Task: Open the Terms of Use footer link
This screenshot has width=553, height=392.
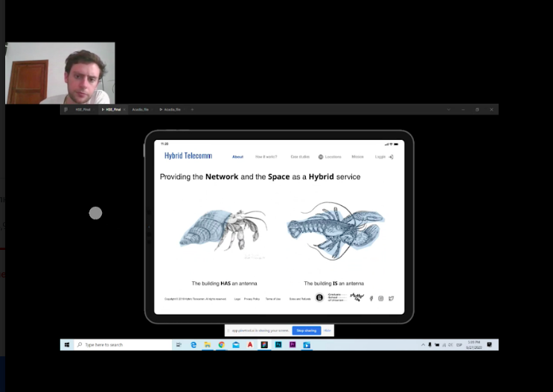Action: click(x=273, y=299)
